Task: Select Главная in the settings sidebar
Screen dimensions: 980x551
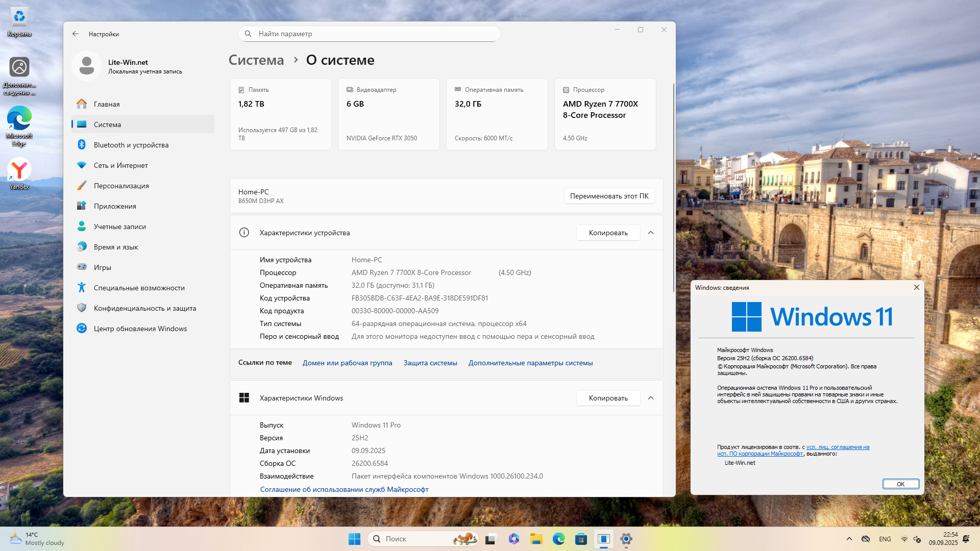Action: click(x=107, y=104)
